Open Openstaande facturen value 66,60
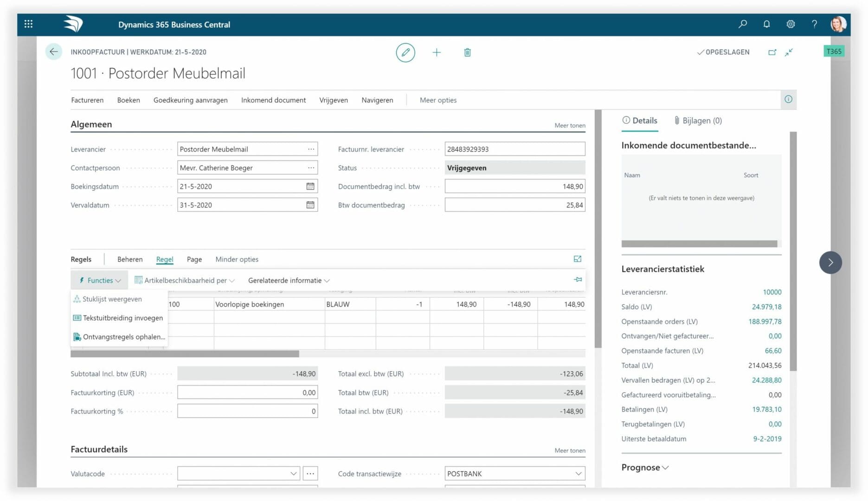 point(773,351)
